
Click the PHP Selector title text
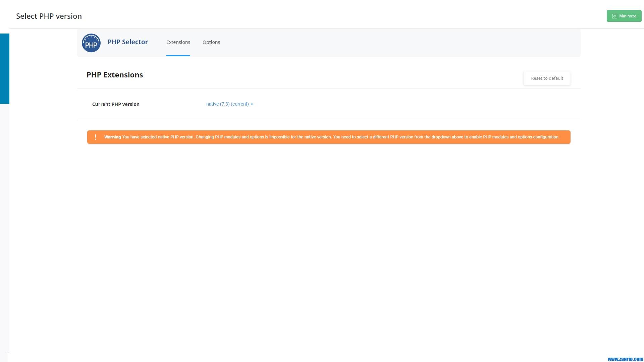point(128,42)
